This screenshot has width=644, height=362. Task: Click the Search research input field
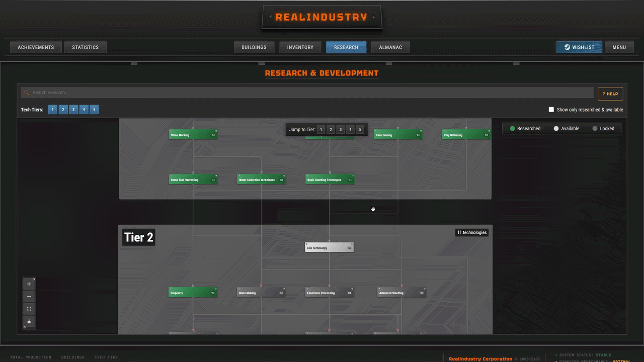click(307, 93)
